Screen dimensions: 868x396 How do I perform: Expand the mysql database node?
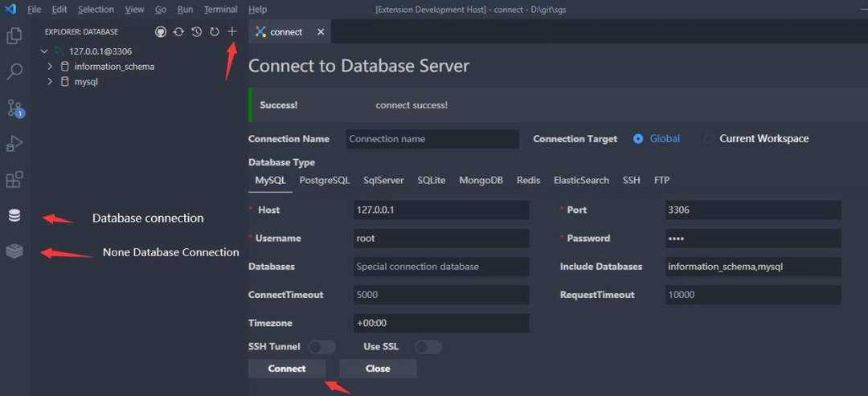coord(51,82)
